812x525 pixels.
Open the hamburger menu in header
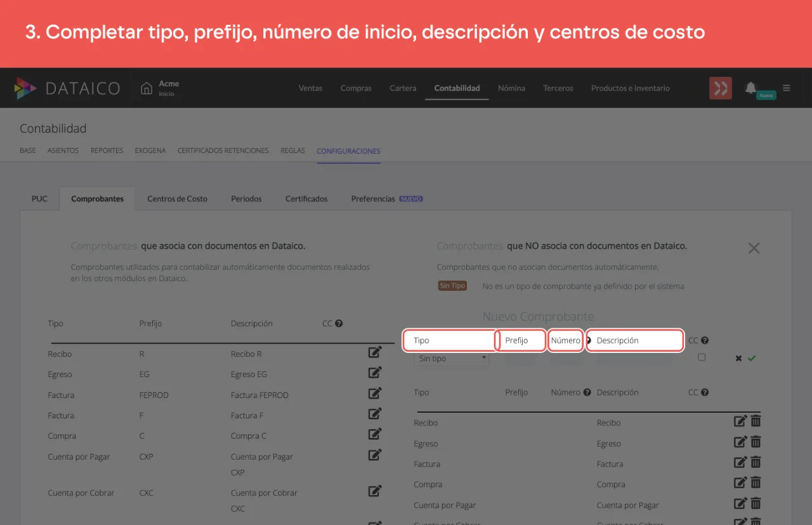(787, 88)
